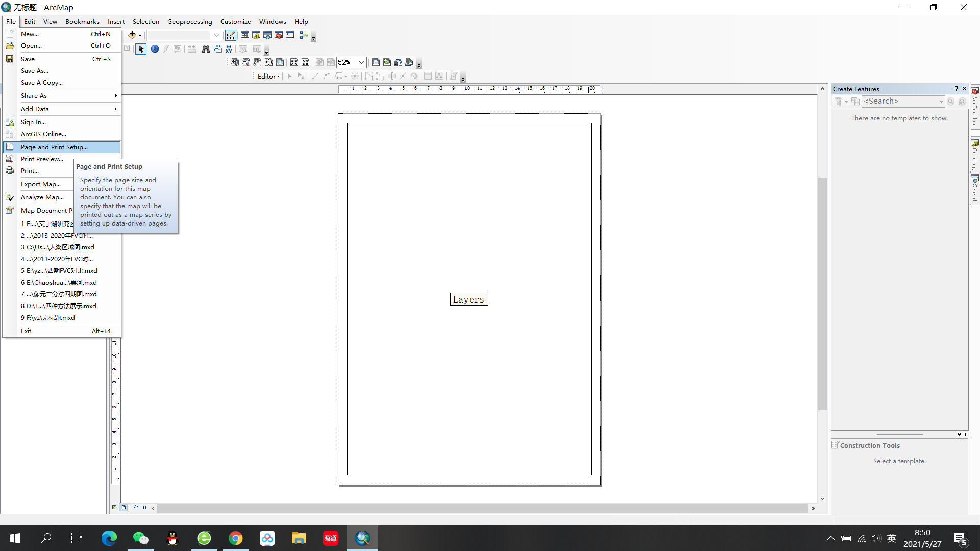Click the Layers data frame label
The height and width of the screenshot is (551, 980).
click(x=469, y=299)
